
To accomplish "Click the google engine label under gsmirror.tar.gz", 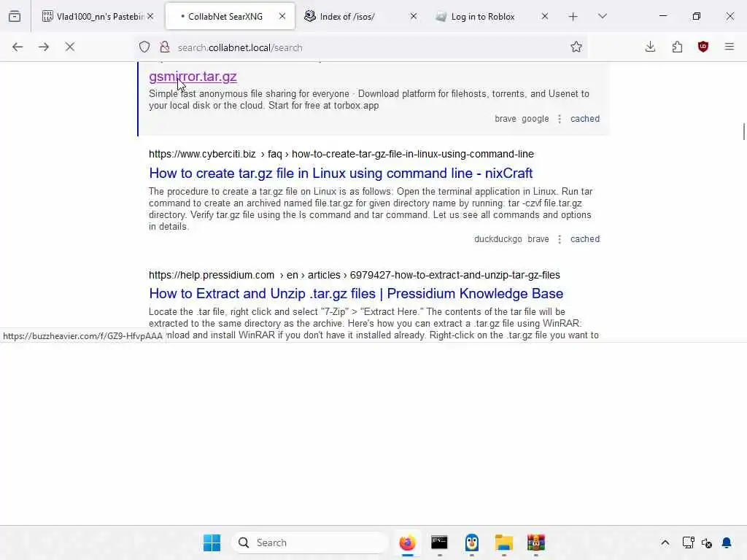I will pyautogui.click(x=535, y=119).
